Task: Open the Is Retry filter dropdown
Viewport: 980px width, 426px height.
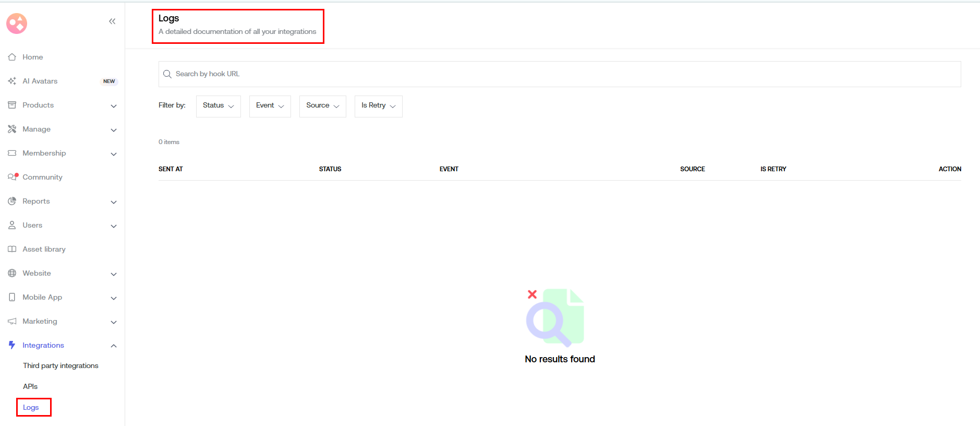Action: pyautogui.click(x=378, y=106)
